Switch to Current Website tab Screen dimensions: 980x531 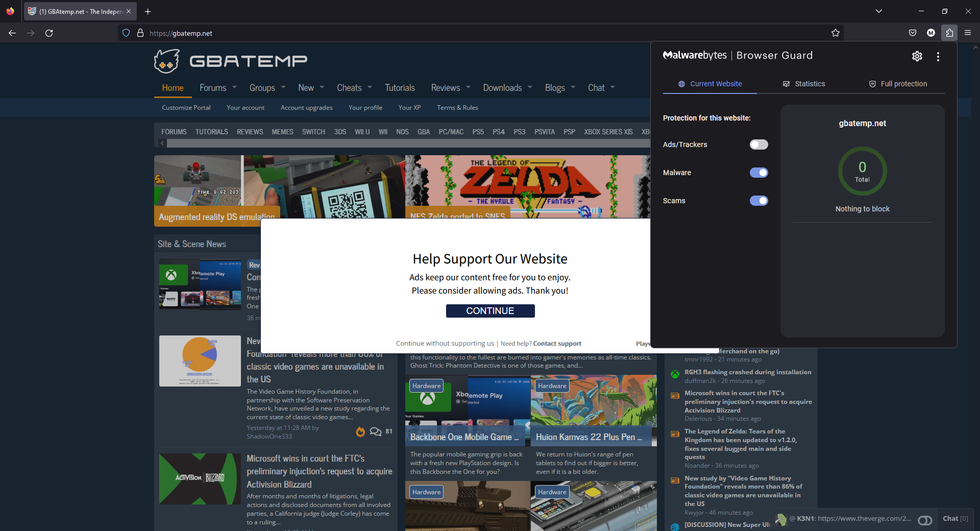[x=710, y=84]
